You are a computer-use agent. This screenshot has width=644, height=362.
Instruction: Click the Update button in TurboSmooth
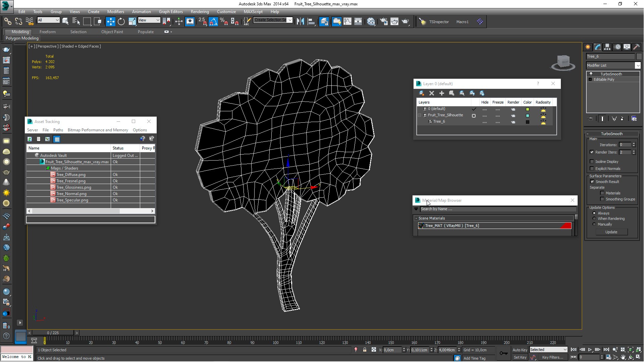coord(611,232)
